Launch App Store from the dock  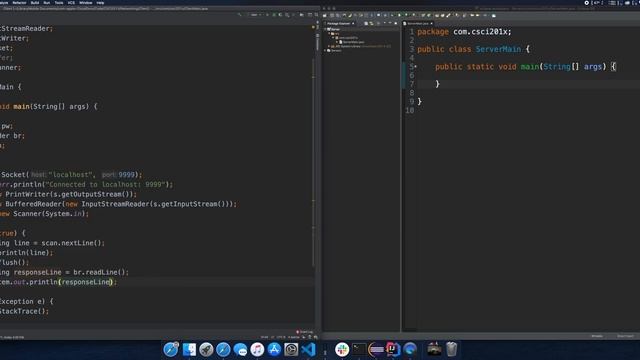coord(274,349)
